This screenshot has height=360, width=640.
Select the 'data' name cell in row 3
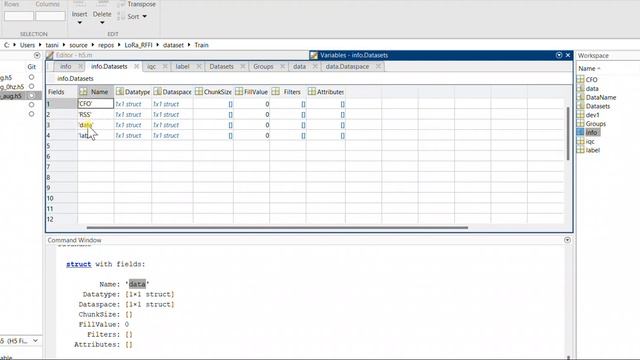click(96, 125)
